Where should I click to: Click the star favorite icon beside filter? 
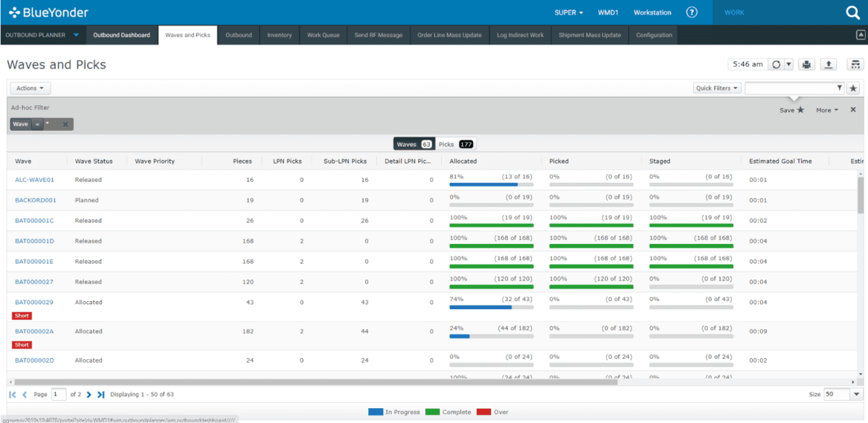click(854, 87)
